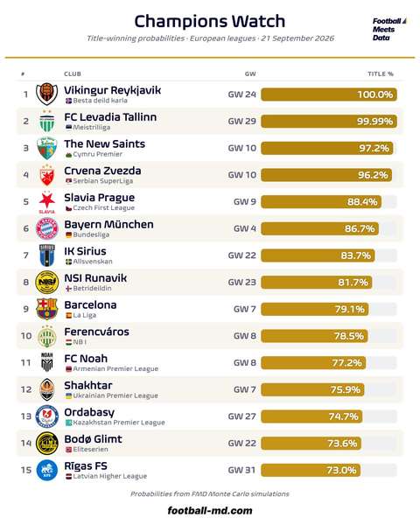Click the FC Levadia Tallinn crest
The image size is (420, 525).
tap(47, 121)
